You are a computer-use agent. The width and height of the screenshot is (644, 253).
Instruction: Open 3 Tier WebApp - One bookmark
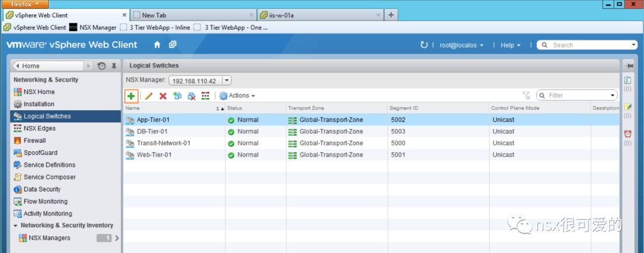(x=231, y=27)
